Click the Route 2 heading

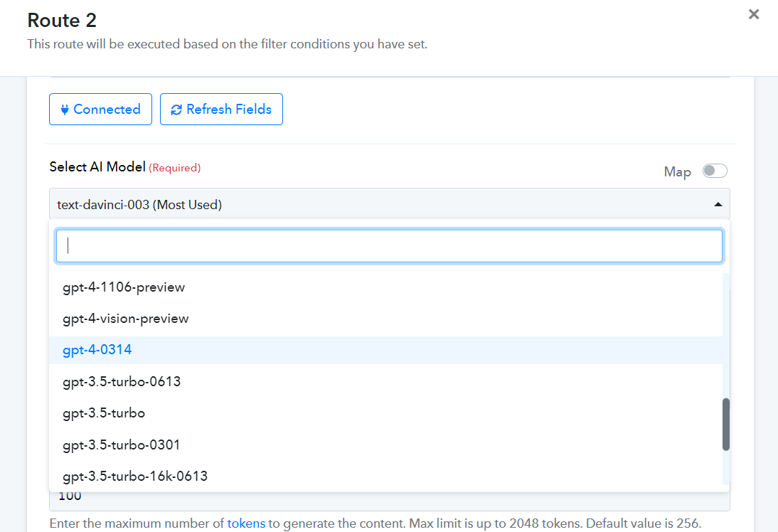tap(62, 21)
